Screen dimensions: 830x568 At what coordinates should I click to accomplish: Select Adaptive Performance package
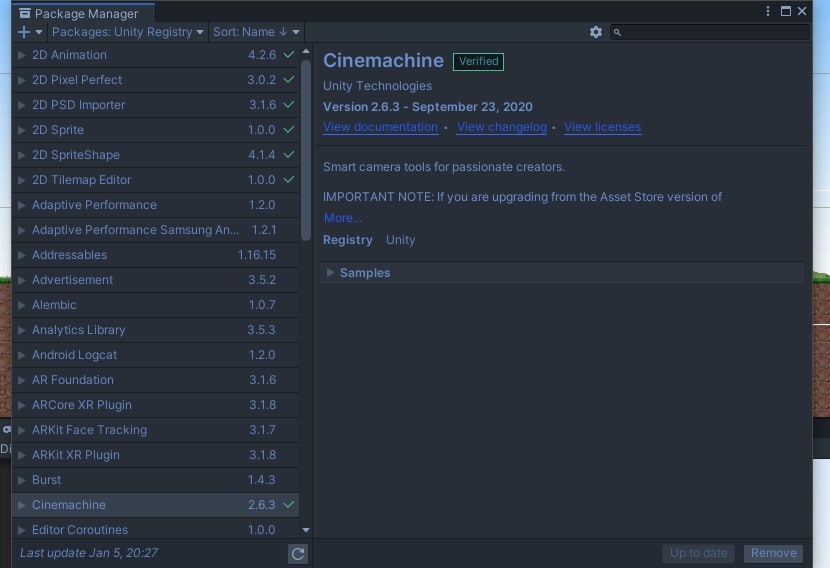pyautogui.click(x=156, y=205)
